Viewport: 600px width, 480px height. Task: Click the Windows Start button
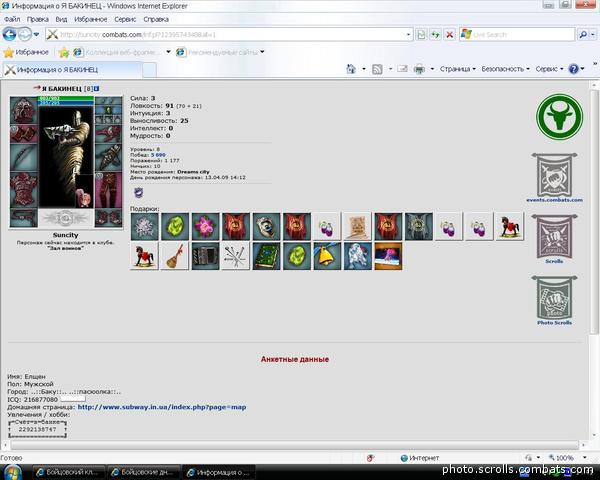(12, 472)
